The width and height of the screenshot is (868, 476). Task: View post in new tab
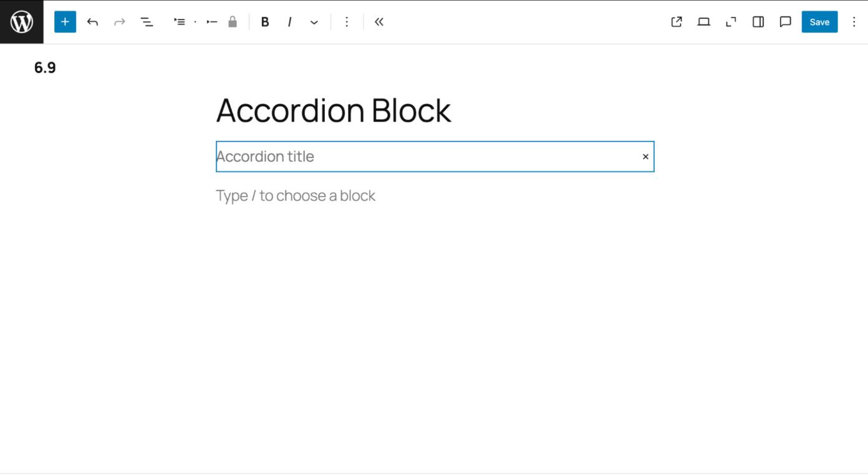pyautogui.click(x=677, y=22)
